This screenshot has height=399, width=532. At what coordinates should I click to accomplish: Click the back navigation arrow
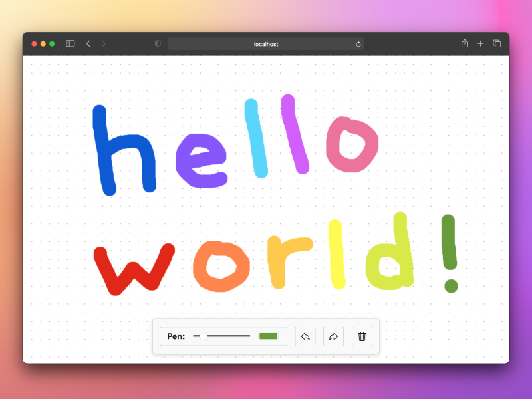tap(88, 43)
